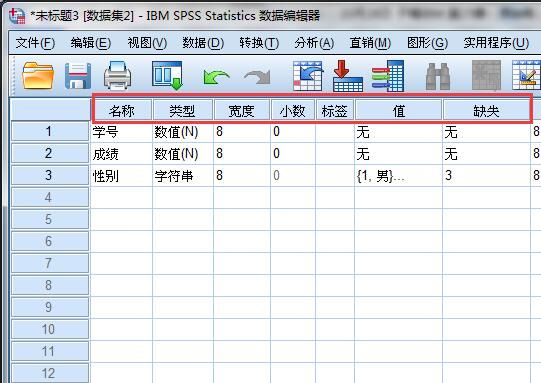Click the Insert variable icon

click(526, 75)
